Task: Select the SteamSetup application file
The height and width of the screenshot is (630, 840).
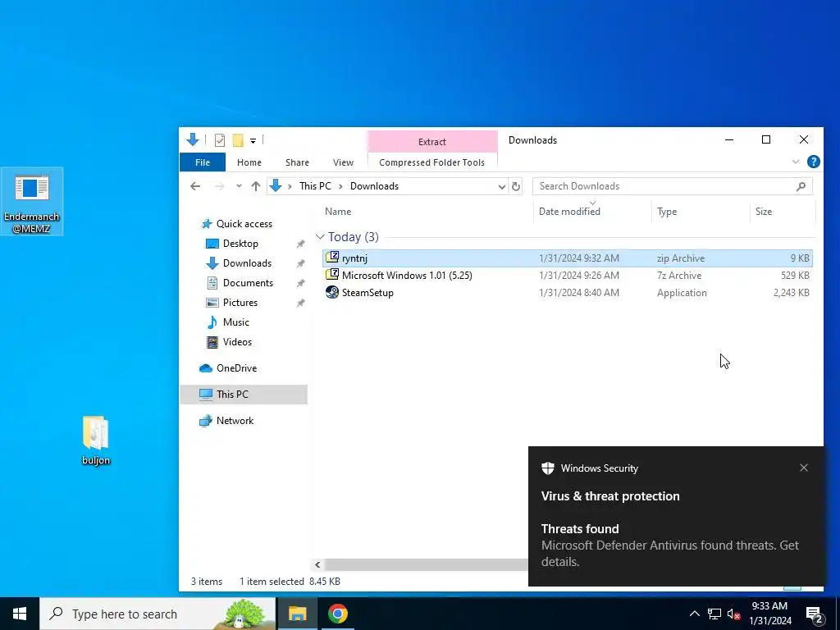Action: (568, 293)
